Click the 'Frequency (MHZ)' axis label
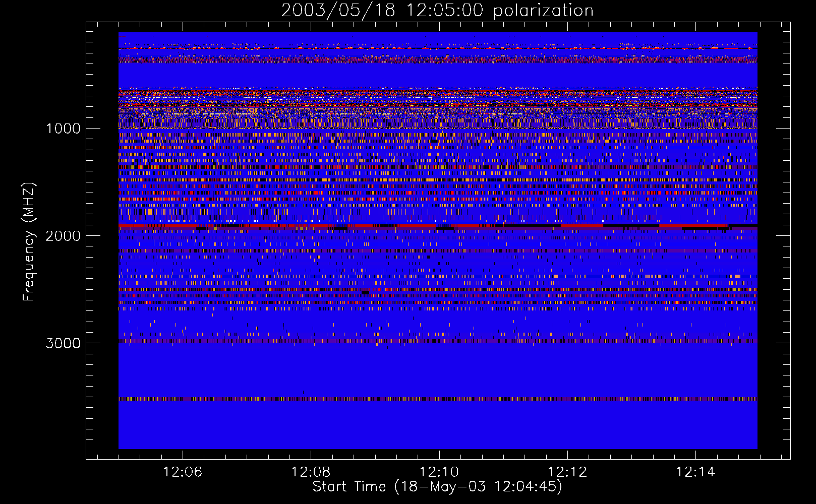This screenshot has height=504, width=816. click(x=29, y=242)
